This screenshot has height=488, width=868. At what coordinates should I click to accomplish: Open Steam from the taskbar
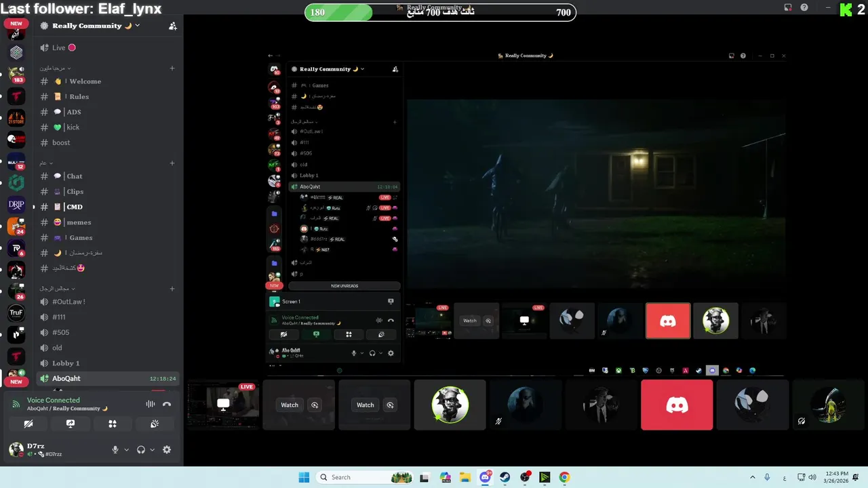coord(505,477)
